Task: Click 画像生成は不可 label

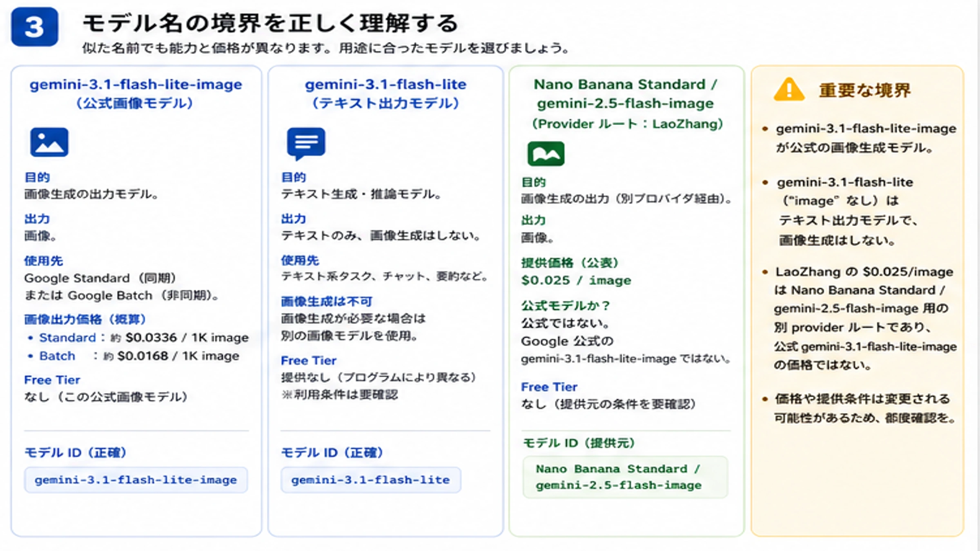Action: 327,302
